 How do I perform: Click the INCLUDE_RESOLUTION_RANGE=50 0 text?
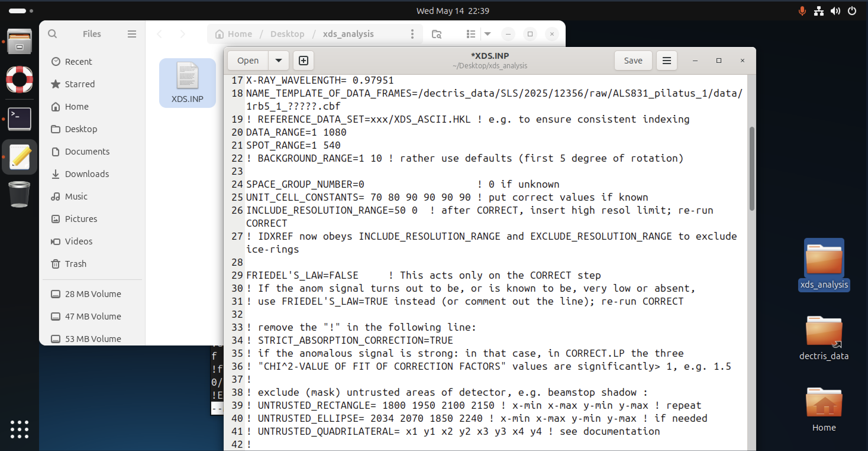coord(332,210)
